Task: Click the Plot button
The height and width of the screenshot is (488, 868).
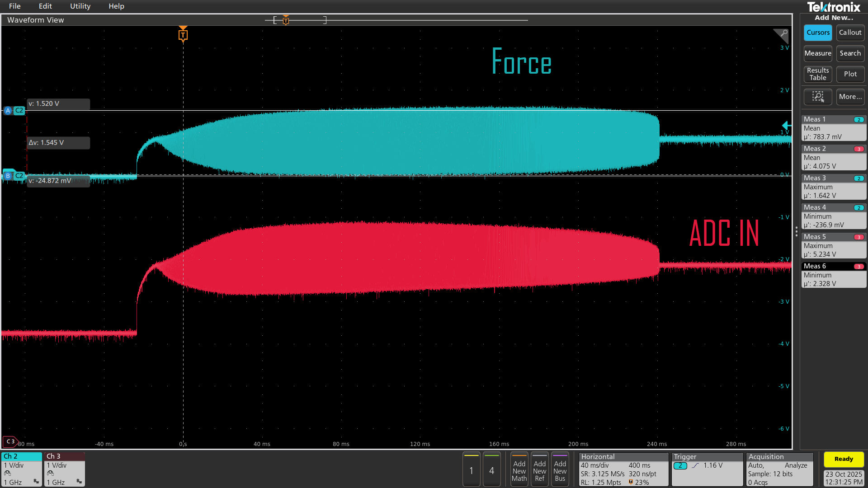Action: click(x=850, y=74)
